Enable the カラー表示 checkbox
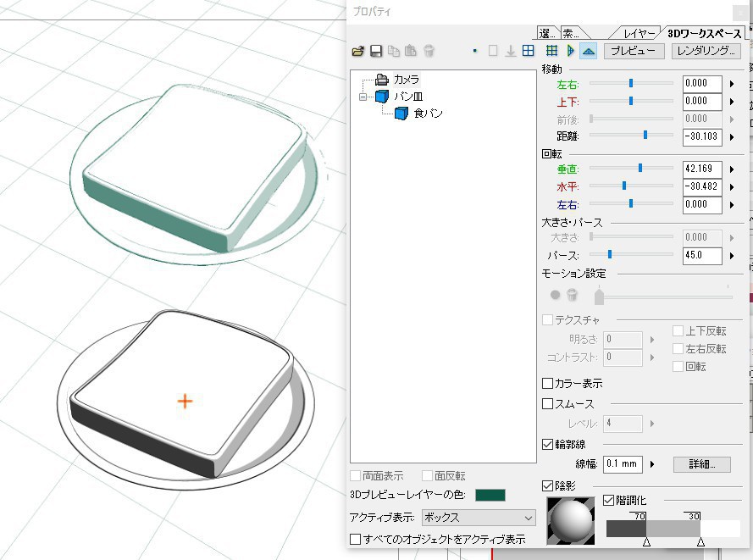Viewport: 753px width, 560px height. coord(547,384)
